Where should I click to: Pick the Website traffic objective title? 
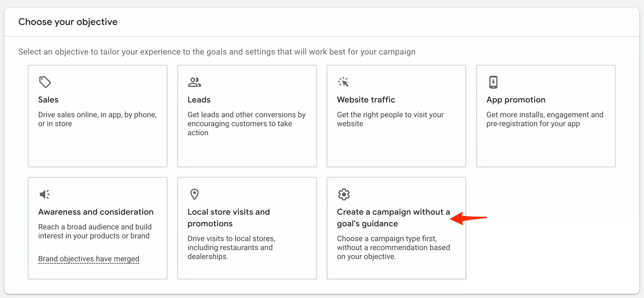[366, 100]
